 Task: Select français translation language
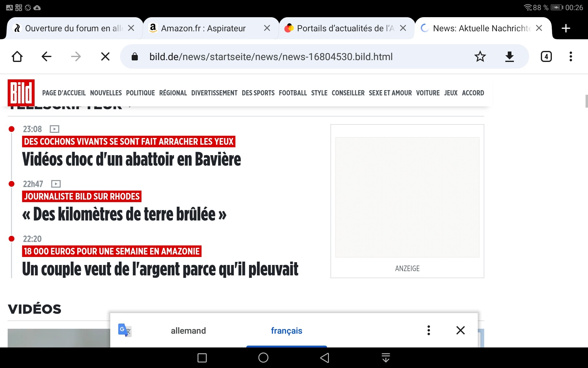pyautogui.click(x=286, y=331)
